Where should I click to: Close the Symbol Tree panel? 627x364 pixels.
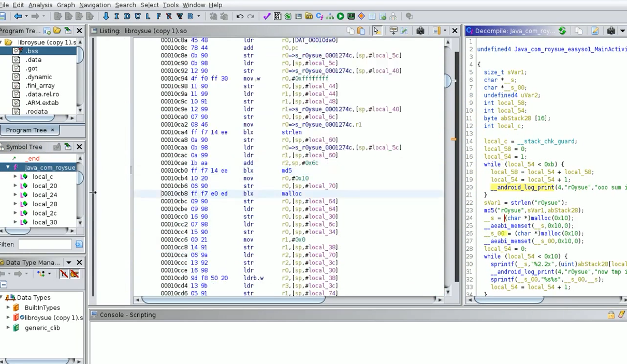(x=79, y=147)
